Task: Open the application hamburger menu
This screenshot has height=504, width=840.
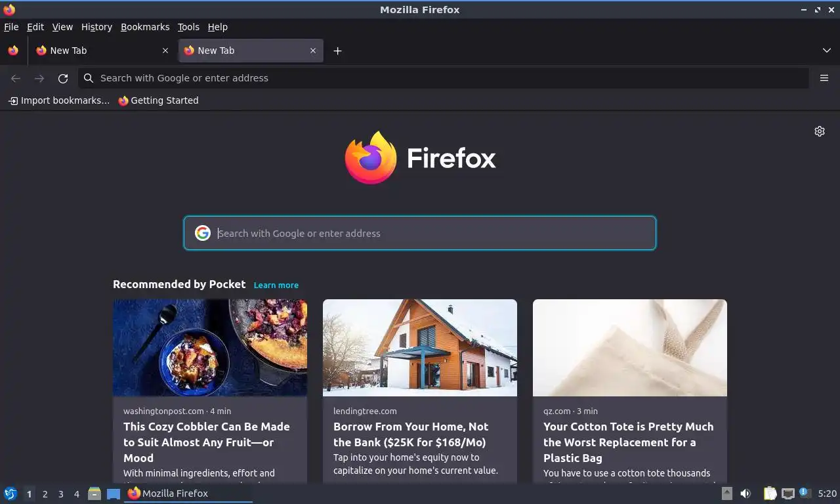Action: [824, 78]
